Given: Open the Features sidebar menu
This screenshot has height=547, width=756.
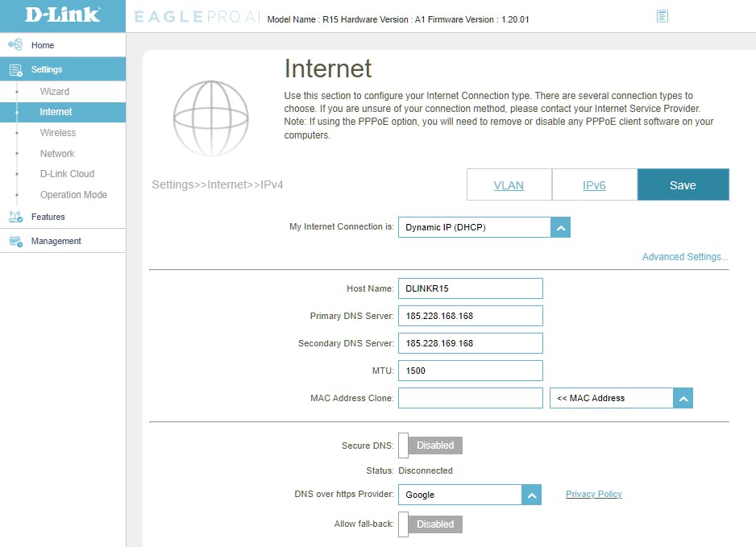Looking at the screenshot, I should point(63,217).
